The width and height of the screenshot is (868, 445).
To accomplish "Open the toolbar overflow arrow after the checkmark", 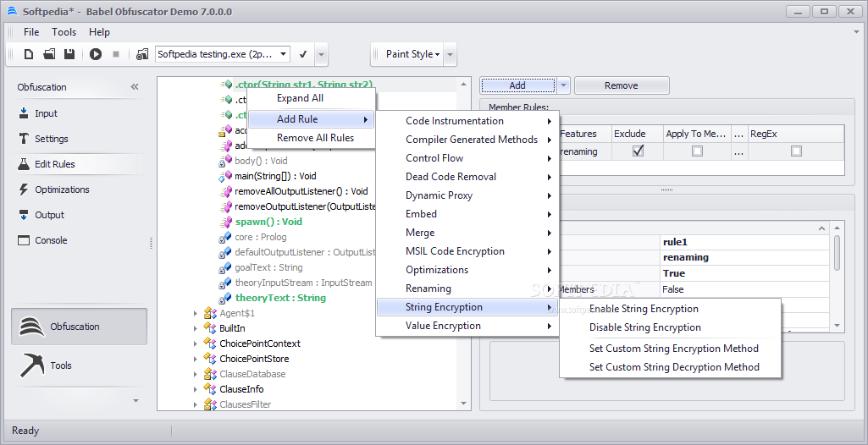I will point(322,55).
